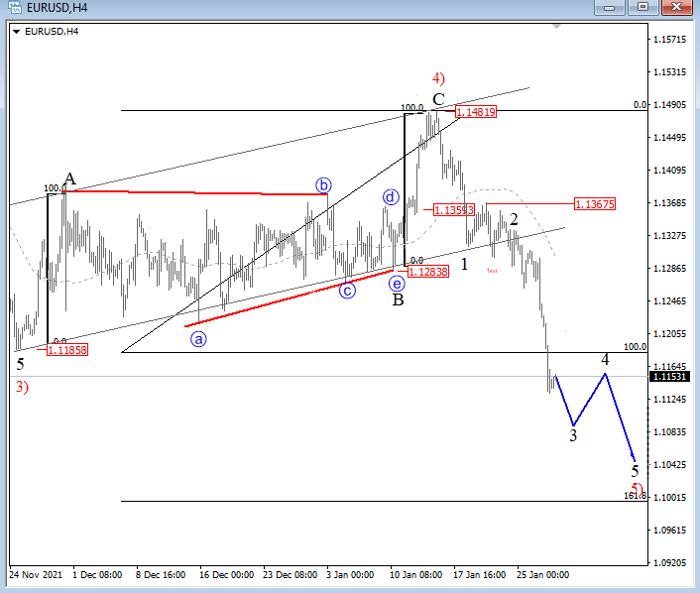Select the red wave label 3)
This screenshot has height=593, width=700.
click(23, 387)
